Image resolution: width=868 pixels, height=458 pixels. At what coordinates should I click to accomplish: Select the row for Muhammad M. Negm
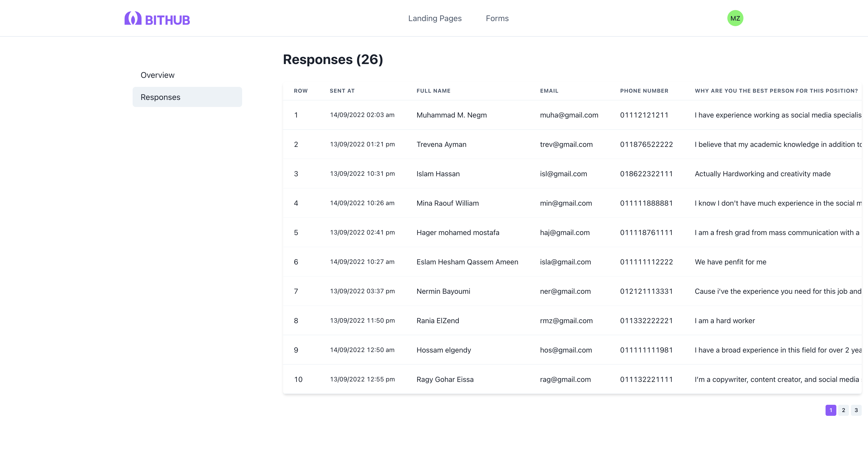coord(452,115)
